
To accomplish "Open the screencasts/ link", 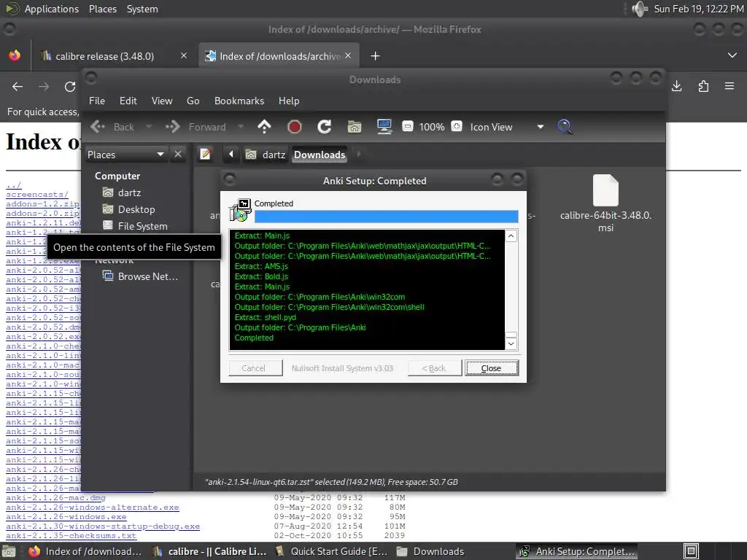I will coord(37,195).
